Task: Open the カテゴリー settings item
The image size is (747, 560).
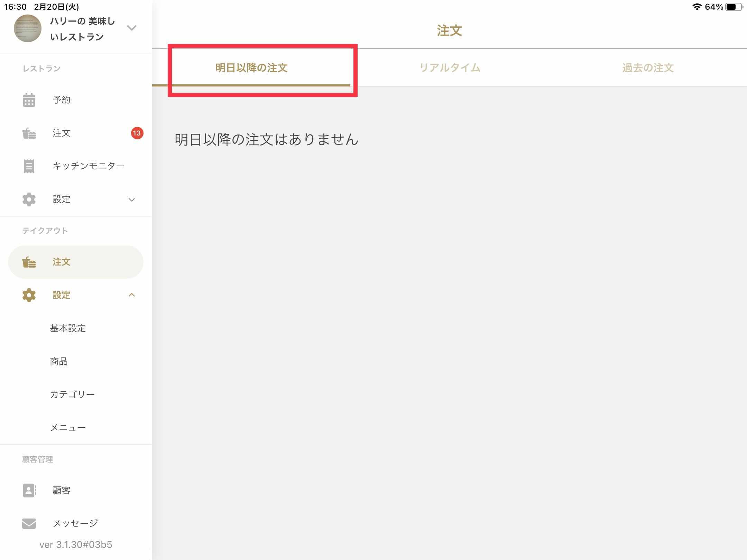Action: (x=72, y=394)
